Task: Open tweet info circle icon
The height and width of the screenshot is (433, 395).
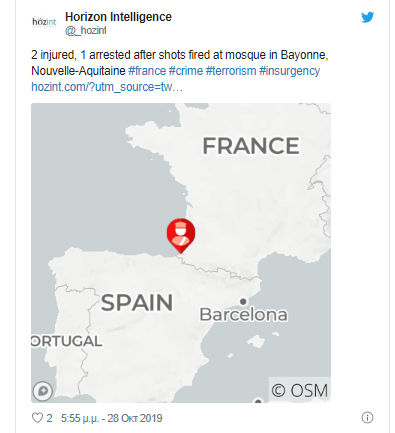Action: click(x=367, y=417)
